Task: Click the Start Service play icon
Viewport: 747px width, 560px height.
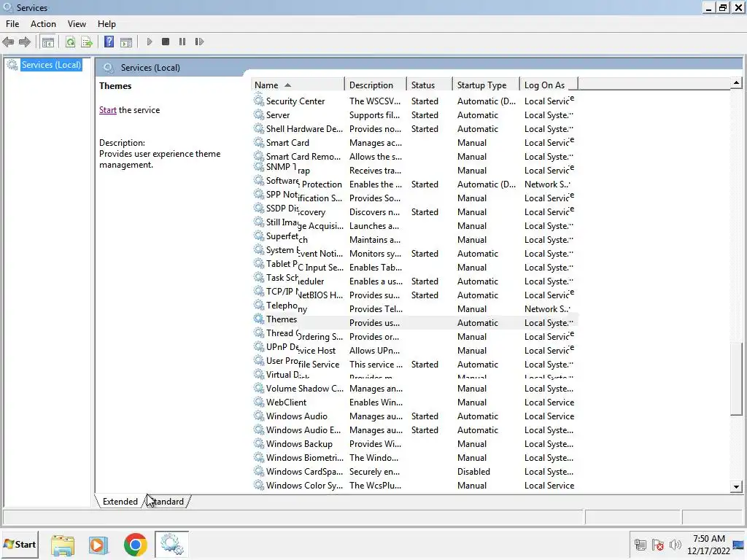Action: 149,42
